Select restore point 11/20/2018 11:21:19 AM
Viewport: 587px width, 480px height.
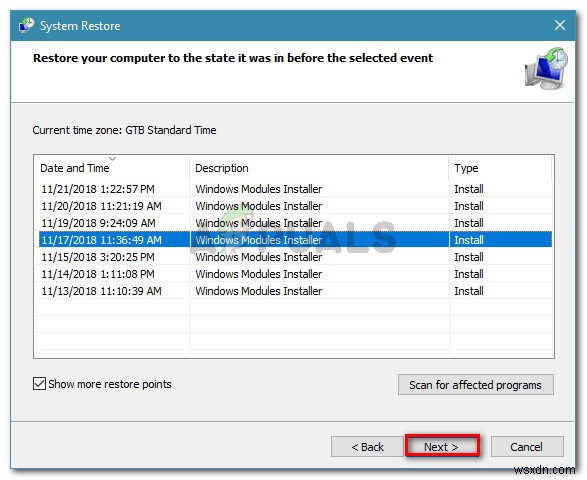click(x=295, y=206)
